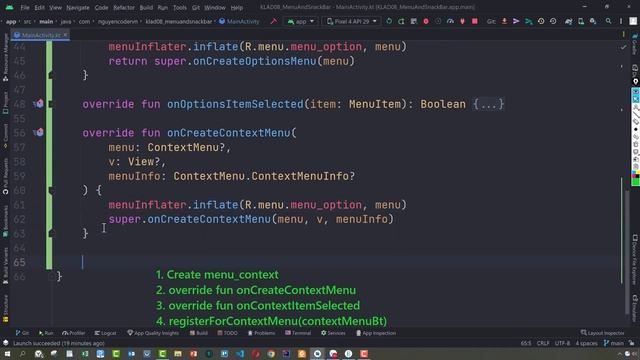Click Apply Changes and Restart Activity icon

pos(401,21)
